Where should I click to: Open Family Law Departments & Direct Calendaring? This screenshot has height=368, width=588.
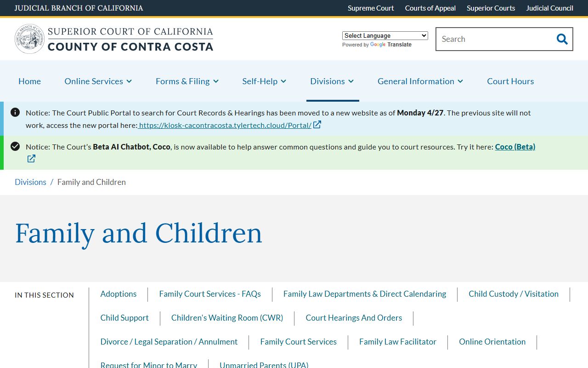point(365,294)
